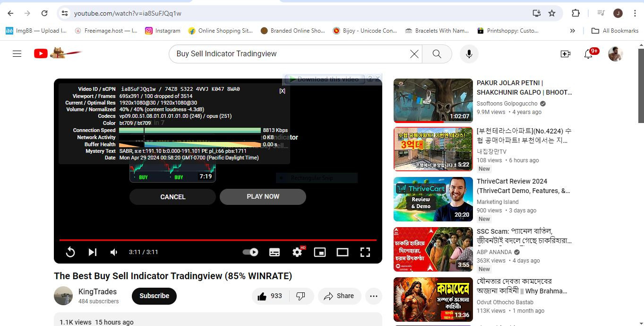Open the Chrome extensions puzzle icon
The image size is (644, 326).
[x=575, y=13]
